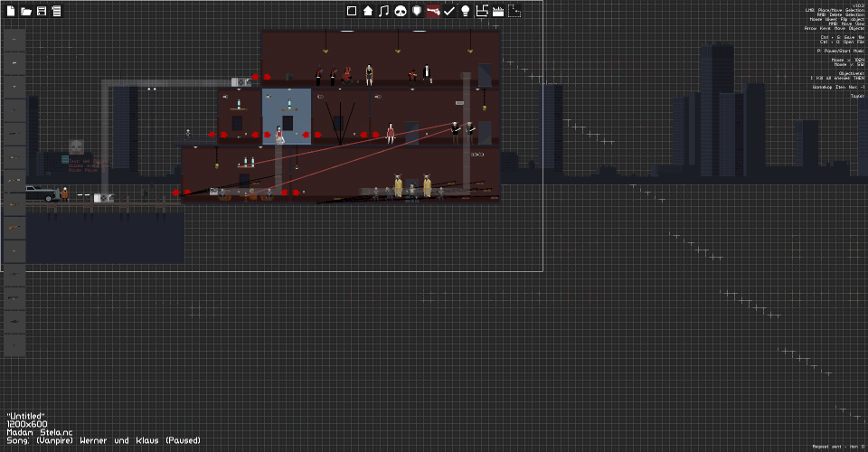The width and height of the screenshot is (868, 452).
Task: Open the music note song selector
Action: (384, 11)
